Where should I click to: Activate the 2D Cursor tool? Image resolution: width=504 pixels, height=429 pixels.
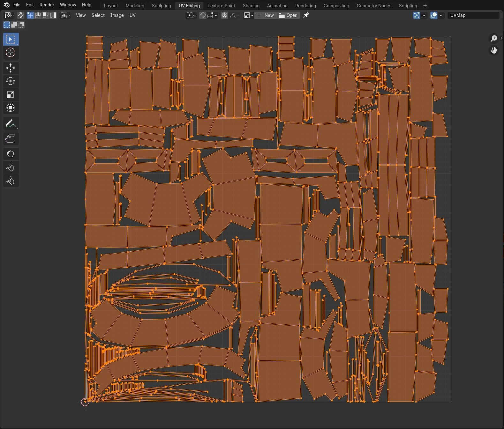[11, 53]
